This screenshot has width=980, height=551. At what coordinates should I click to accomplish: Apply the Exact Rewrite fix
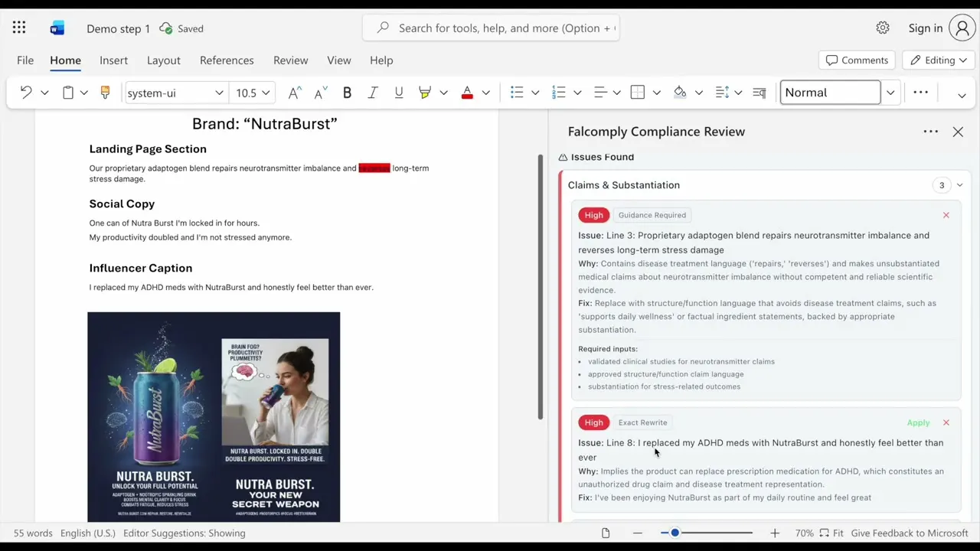[918, 422]
